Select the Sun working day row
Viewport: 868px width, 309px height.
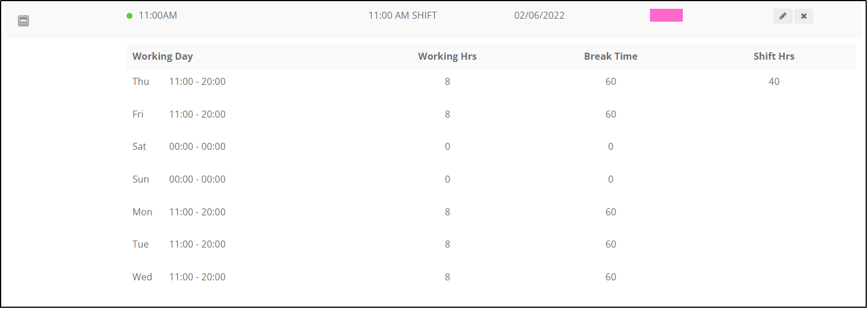(491, 179)
